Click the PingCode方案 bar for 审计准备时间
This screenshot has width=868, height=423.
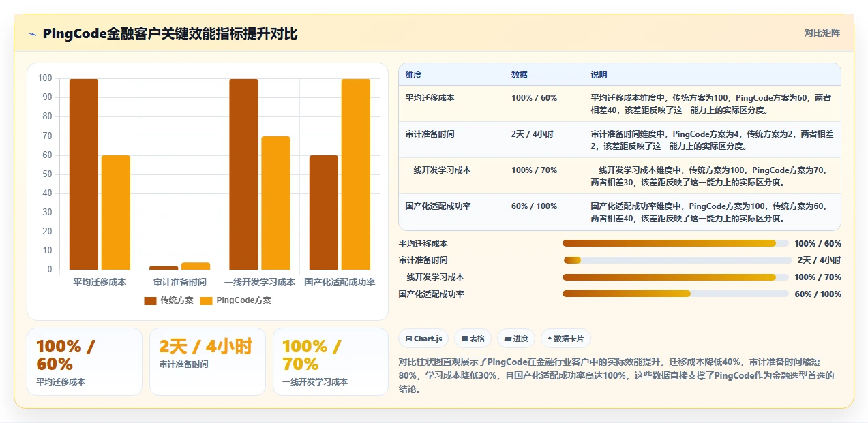196,266
